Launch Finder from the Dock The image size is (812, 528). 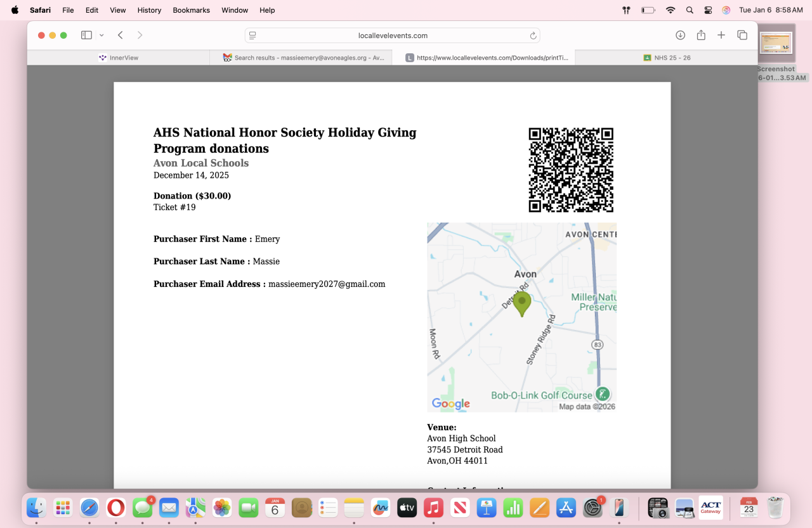coord(36,508)
